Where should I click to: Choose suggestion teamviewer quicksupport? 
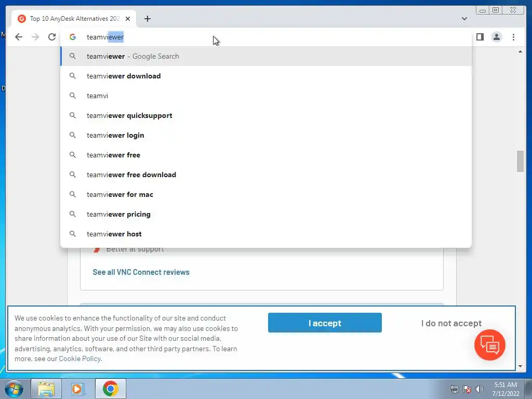pos(266,115)
